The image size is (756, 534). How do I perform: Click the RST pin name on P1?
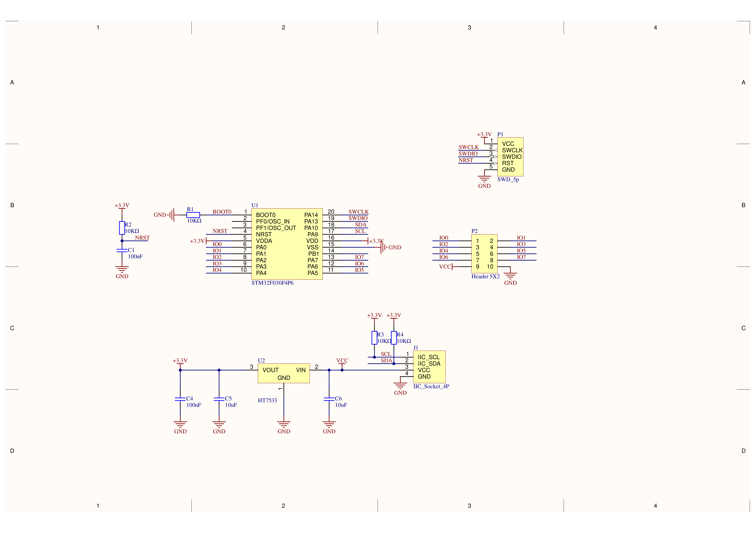point(508,163)
